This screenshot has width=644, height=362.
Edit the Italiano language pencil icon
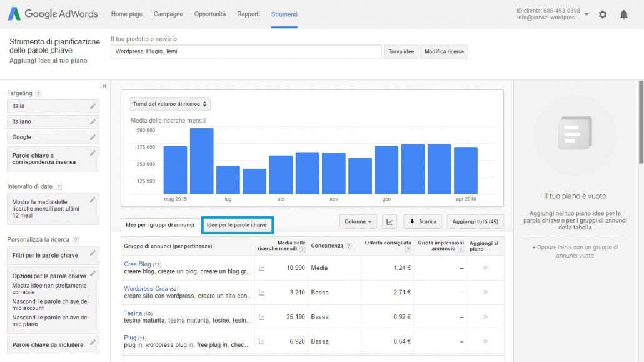pyautogui.click(x=93, y=122)
